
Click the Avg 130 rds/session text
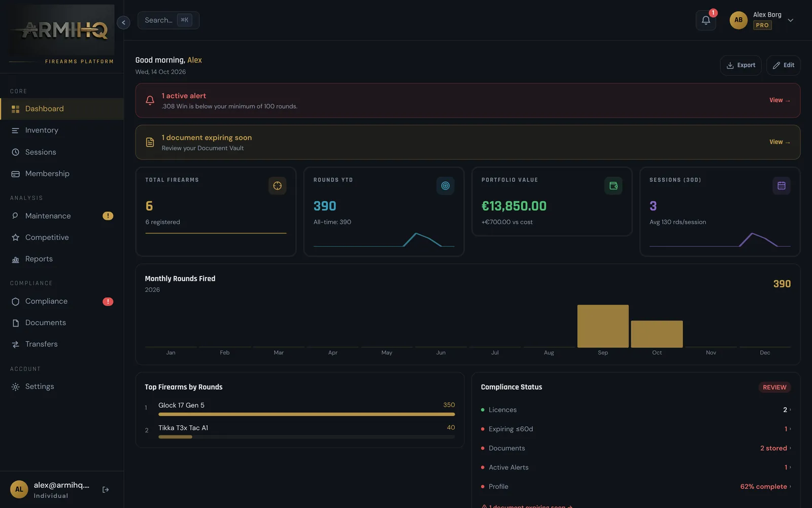(x=678, y=222)
